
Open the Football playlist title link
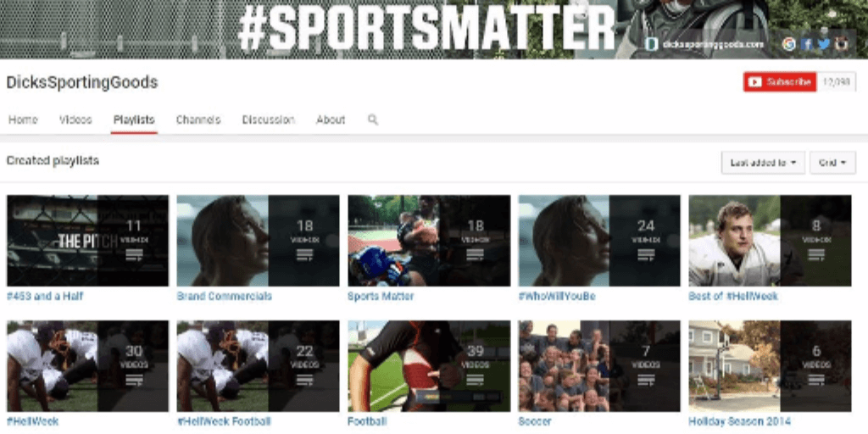coord(367,421)
